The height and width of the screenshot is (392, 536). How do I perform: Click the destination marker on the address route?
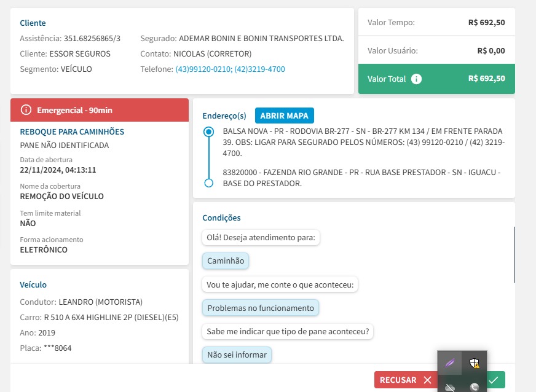(x=208, y=183)
